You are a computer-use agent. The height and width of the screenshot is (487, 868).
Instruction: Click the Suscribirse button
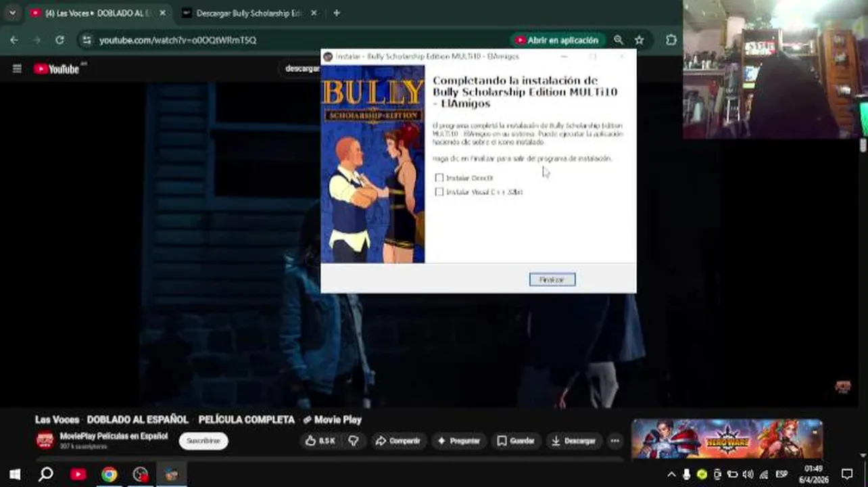point(203,440)
